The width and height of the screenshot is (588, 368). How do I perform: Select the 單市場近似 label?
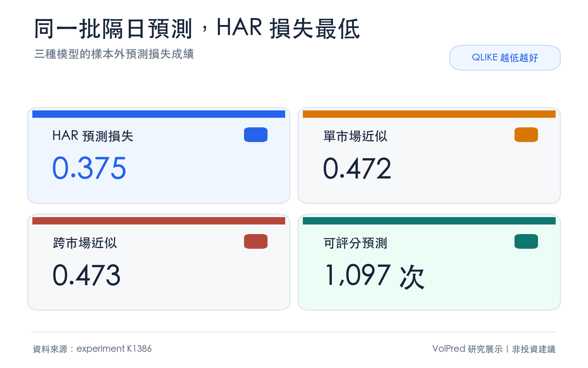355,136
